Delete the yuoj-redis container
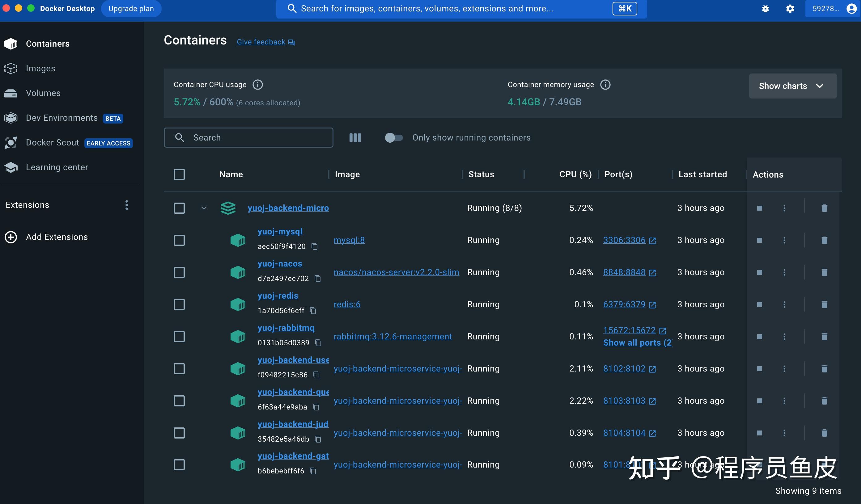 tap(824, 304)
